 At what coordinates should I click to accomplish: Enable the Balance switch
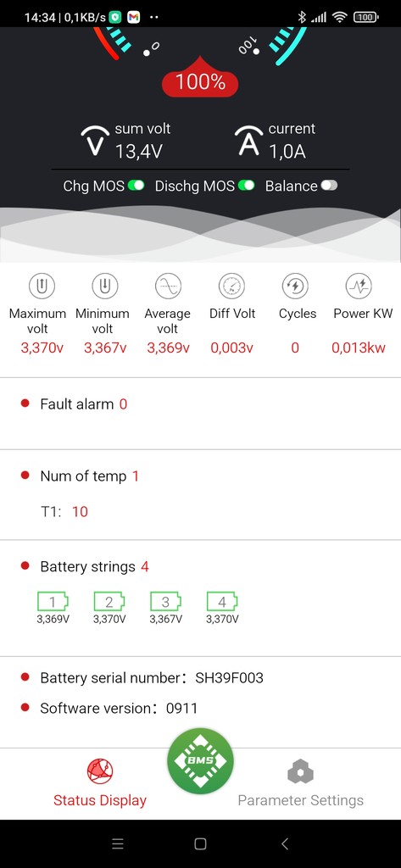point(329,186)
